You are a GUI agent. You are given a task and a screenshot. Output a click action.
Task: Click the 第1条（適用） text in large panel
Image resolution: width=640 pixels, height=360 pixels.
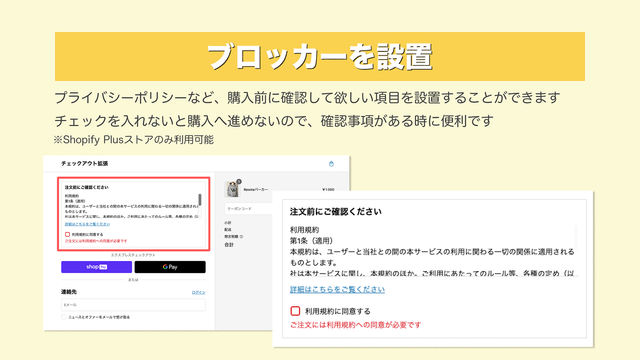click(311, 241)
